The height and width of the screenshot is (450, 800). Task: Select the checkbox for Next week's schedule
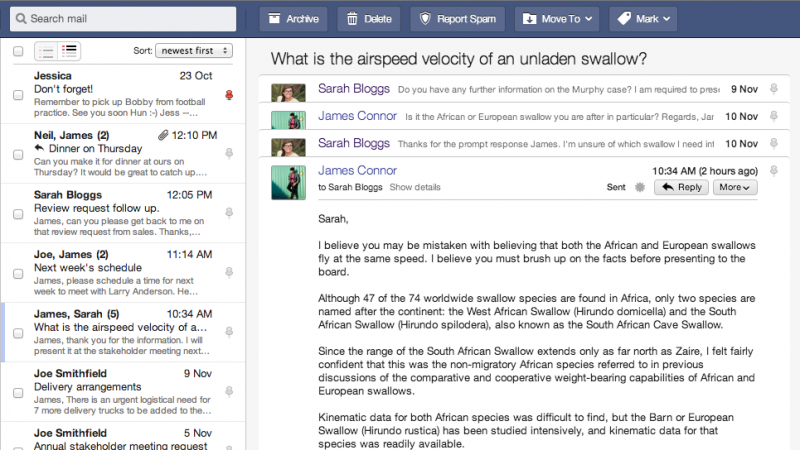click(x=18, y=274)
